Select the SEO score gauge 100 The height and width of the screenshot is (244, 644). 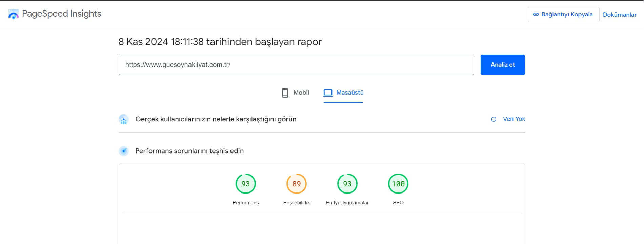point(398,184)
